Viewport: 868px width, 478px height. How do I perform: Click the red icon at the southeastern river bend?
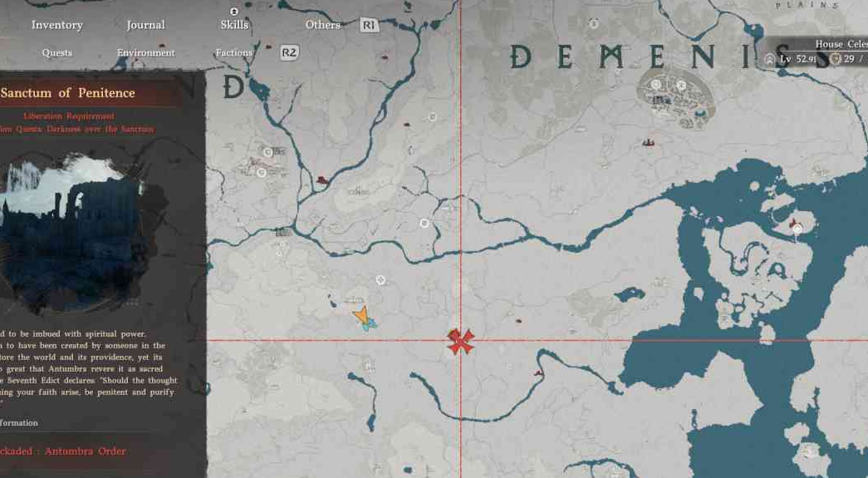pyautogui.click(x=537, y=372)
